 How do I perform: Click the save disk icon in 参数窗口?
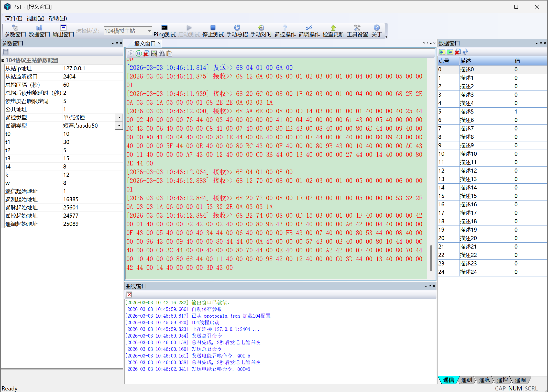point(6,52)
